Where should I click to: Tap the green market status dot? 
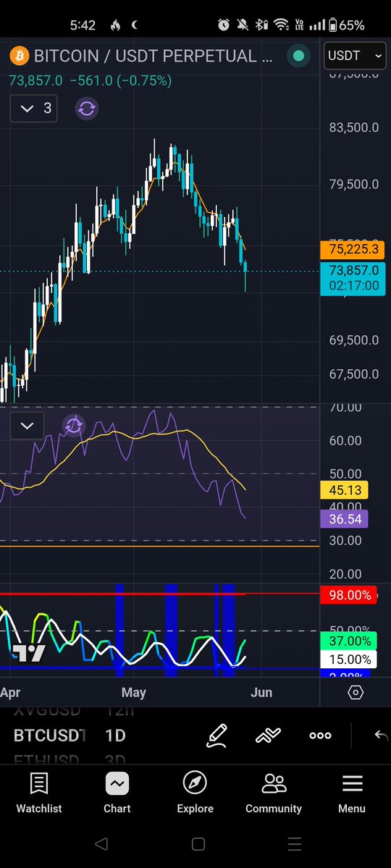click(x=298, y=56)
